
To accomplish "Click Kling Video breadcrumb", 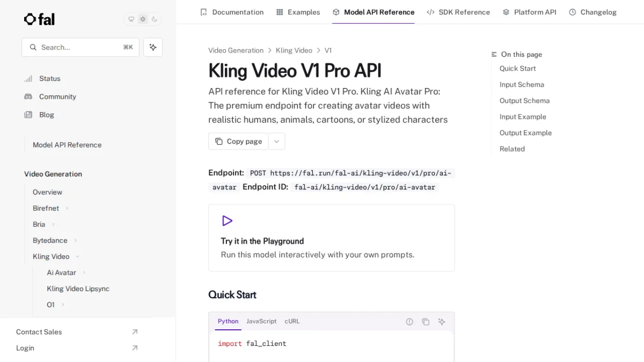I will 294,50.
